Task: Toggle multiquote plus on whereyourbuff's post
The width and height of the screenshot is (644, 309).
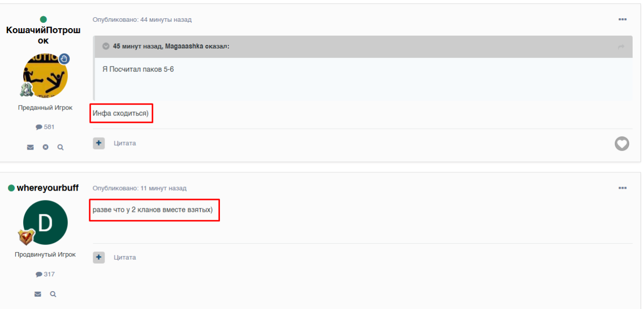Action: pyautogui.click(x=99, y=257)
